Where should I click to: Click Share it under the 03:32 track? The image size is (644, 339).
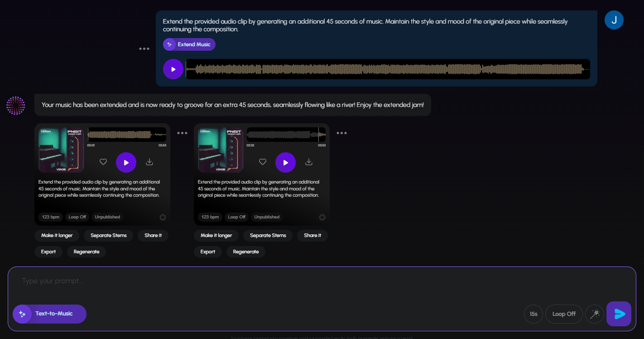[312, 236]
